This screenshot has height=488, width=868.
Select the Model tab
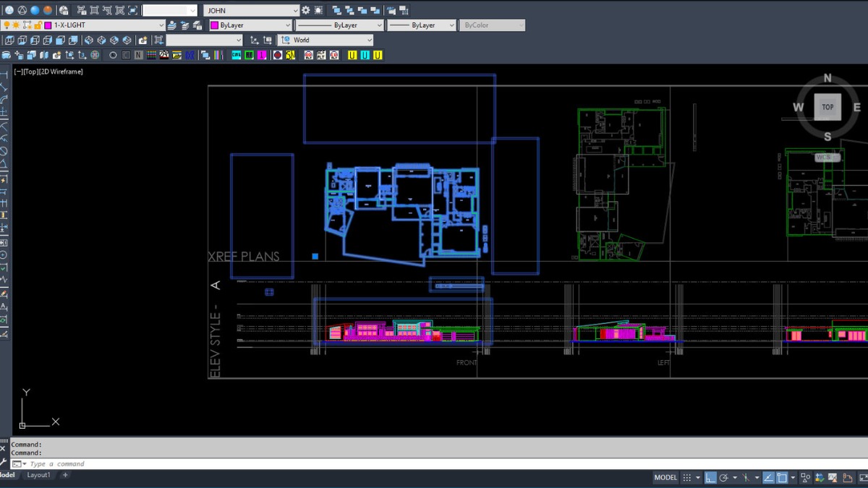pos(7,475)
